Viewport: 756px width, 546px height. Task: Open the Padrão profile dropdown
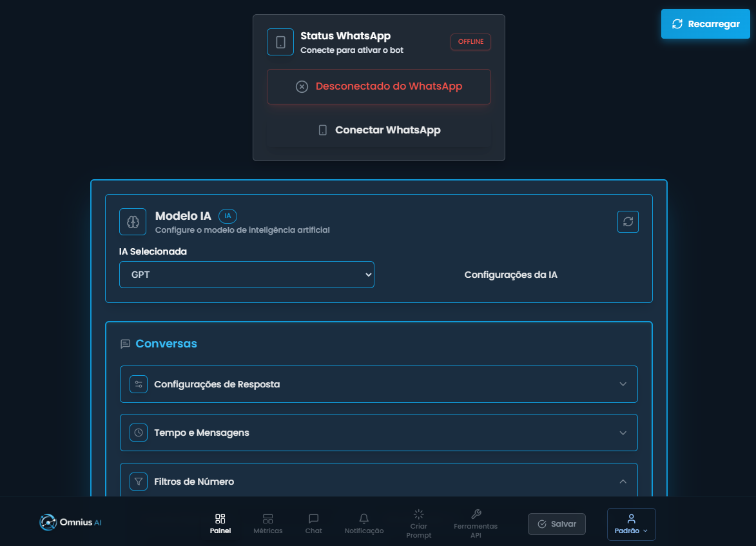pos(630,524)
